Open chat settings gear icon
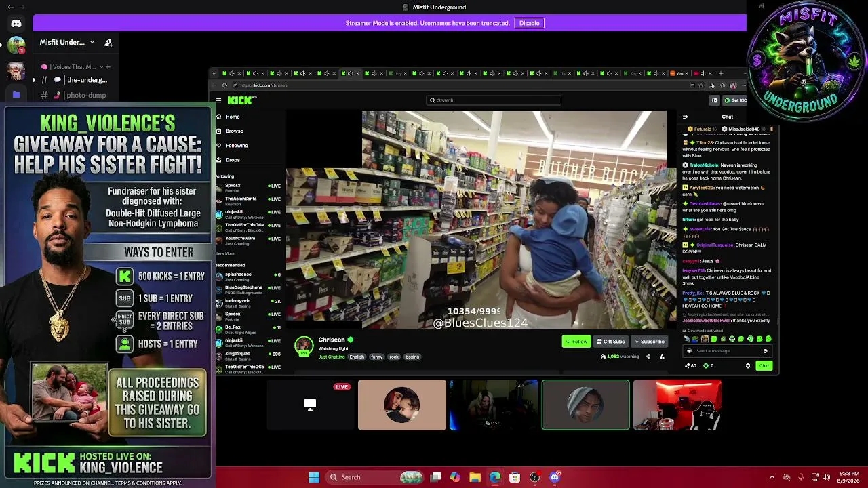This screenshot has width=868, height=488. tap(748, 366)
